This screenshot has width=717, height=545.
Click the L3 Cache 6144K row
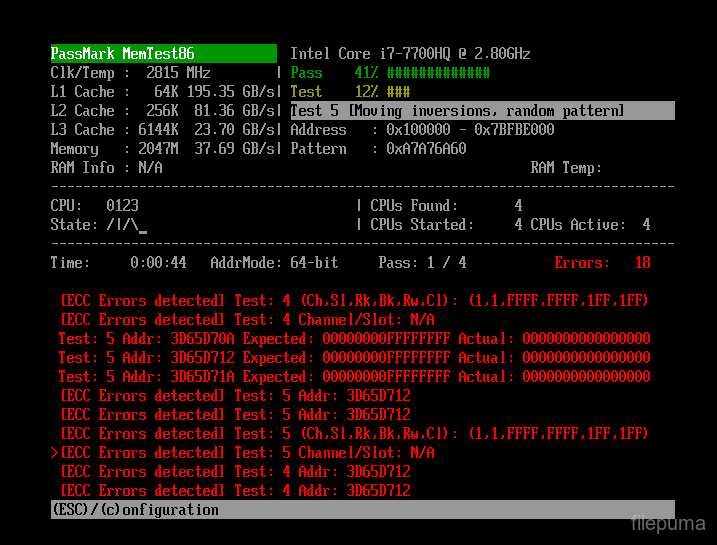click(x=163, y=130)
